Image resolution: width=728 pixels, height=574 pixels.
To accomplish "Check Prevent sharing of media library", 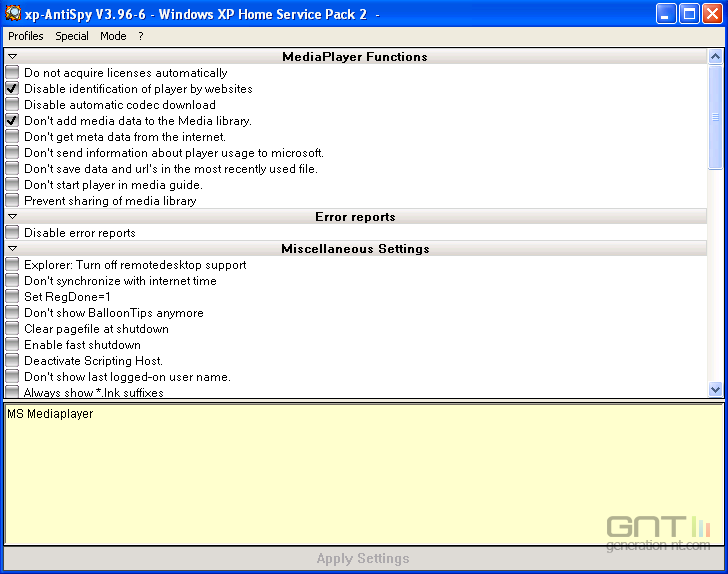I will point(12,201).
